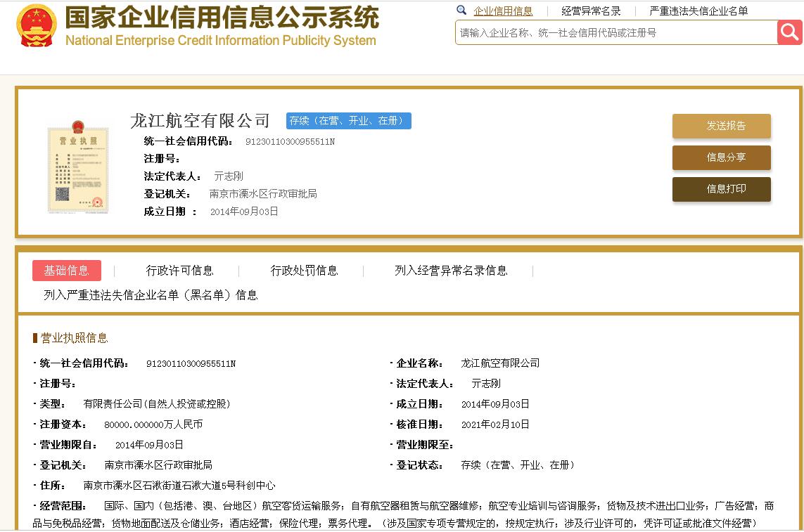The image size is (804, 532).
Task: Click English title National Enterprise Credit Information Publicity System
Action: (220, 41)
